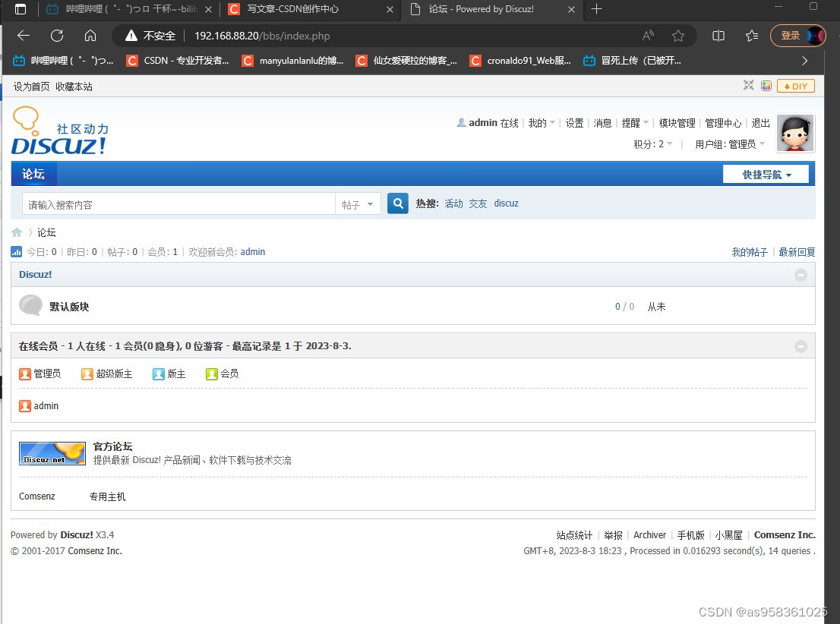This screenshot has height=624, width=840.
Task: Click the Discuz.net banner image
Action: click(52, 453)
